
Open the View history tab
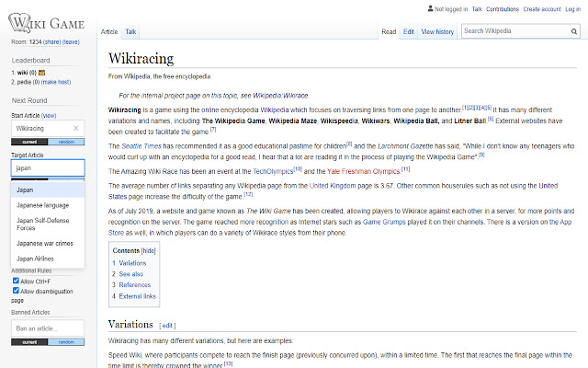[437, 32]
